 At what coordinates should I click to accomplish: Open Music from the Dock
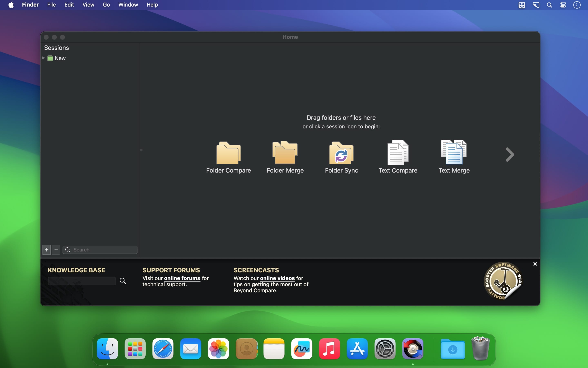click(330, 349)
